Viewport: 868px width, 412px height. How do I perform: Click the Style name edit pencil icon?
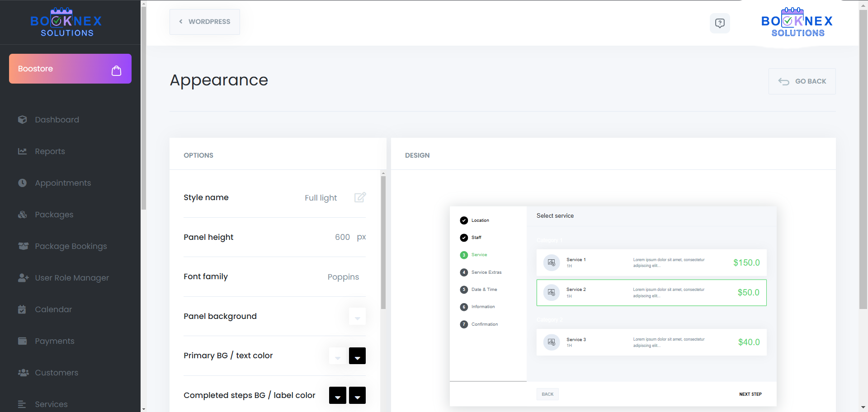[x=360, y=197]
